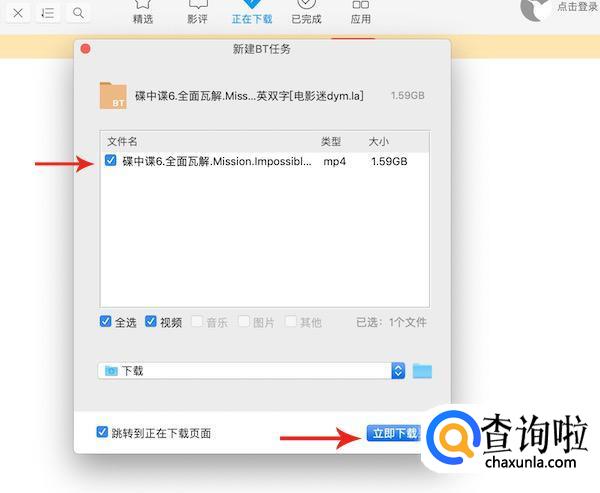Viewport: 600px width, 493px height.
Task: Toggle the 音乐 checkbox
Action: click(x=197, y=321)
